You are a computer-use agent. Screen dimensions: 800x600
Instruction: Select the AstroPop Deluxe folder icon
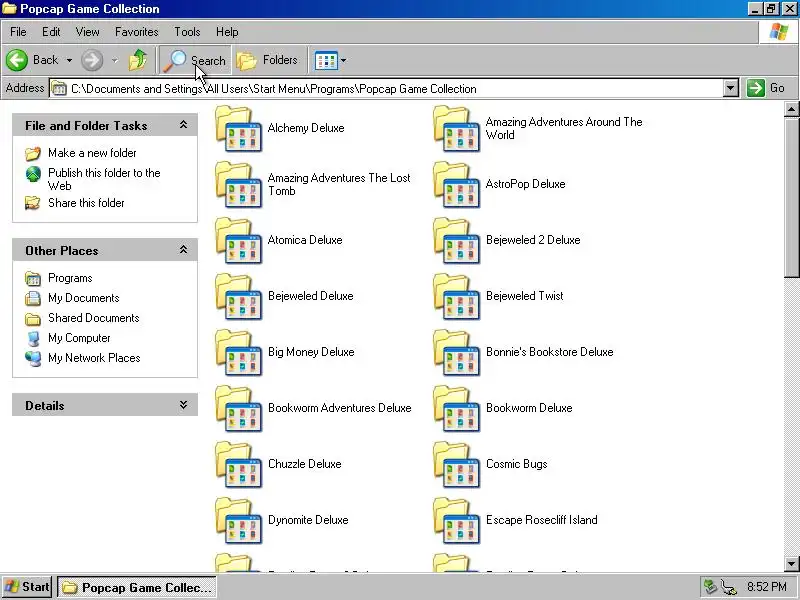[x=456, y=185]
